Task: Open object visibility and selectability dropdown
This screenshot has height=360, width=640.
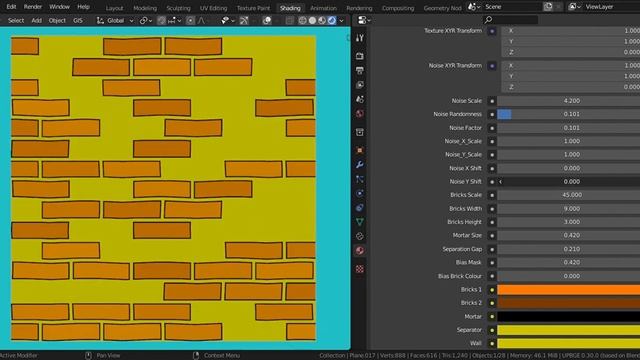Action: tap(227, 20)
